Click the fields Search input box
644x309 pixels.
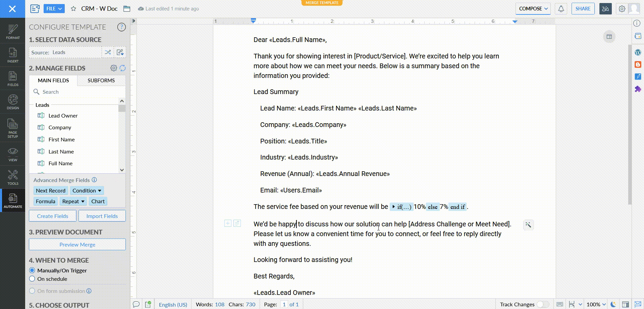(80, 92)
